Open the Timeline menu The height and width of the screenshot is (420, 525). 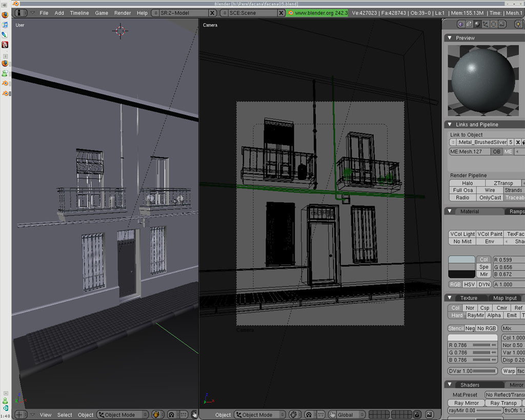point(79,13)
